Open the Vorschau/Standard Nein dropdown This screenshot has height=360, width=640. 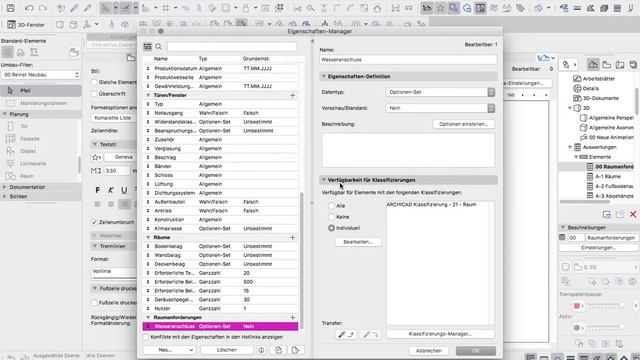click(x=440, y=108)
